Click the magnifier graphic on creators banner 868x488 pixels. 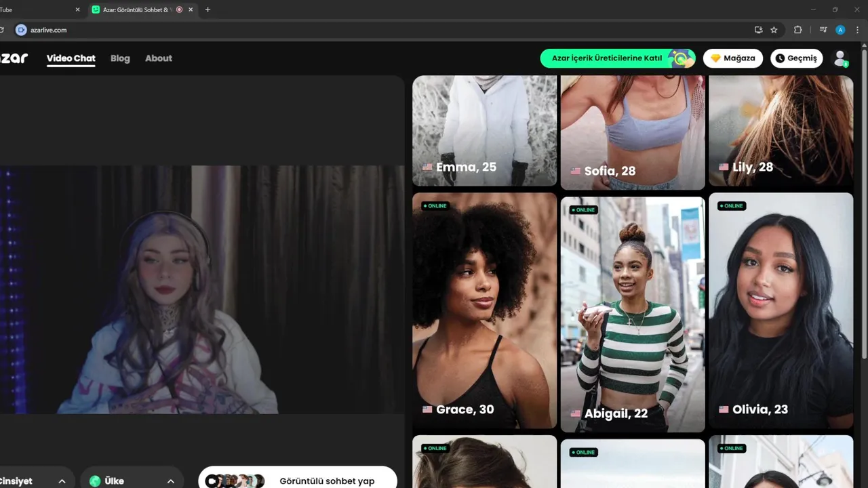[681, 59]
